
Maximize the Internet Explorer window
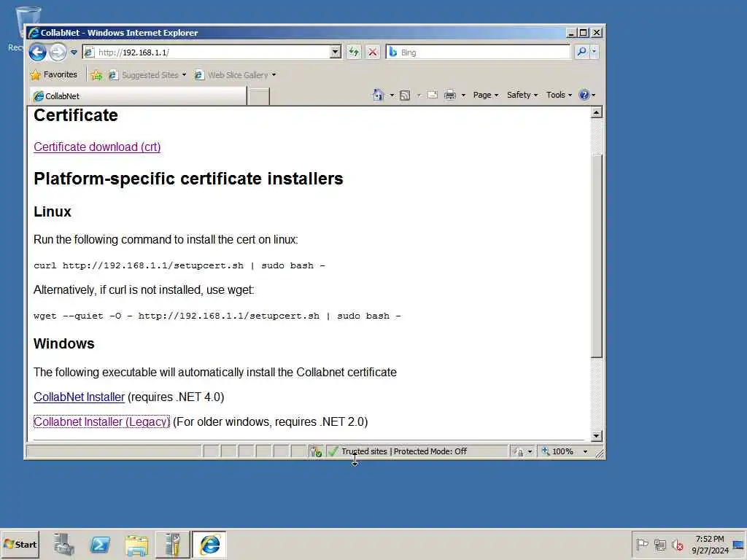[x=584, y=33]
